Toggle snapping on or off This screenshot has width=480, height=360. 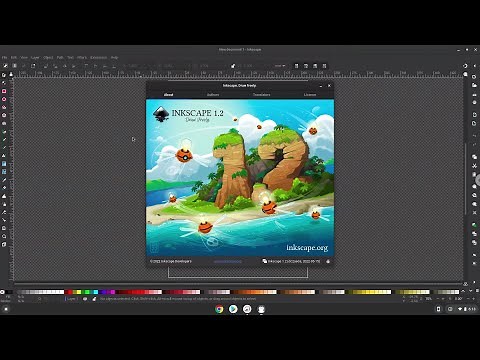[x=465, y=66]
